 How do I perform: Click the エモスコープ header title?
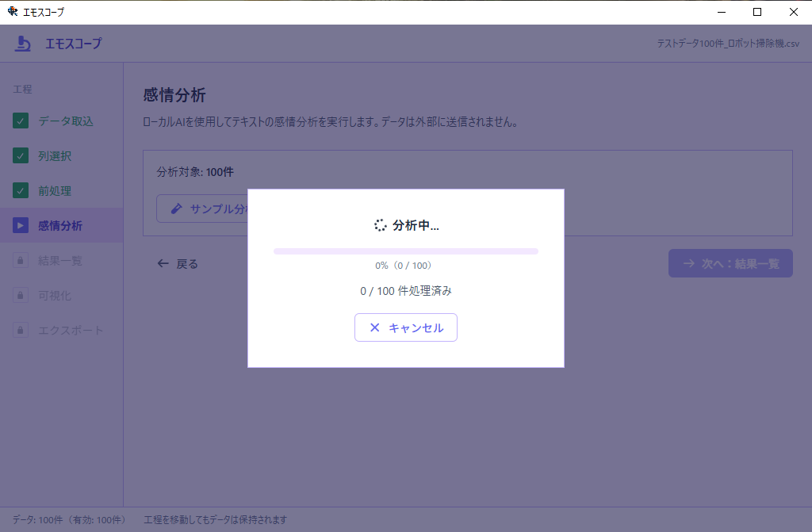(74, 44)
